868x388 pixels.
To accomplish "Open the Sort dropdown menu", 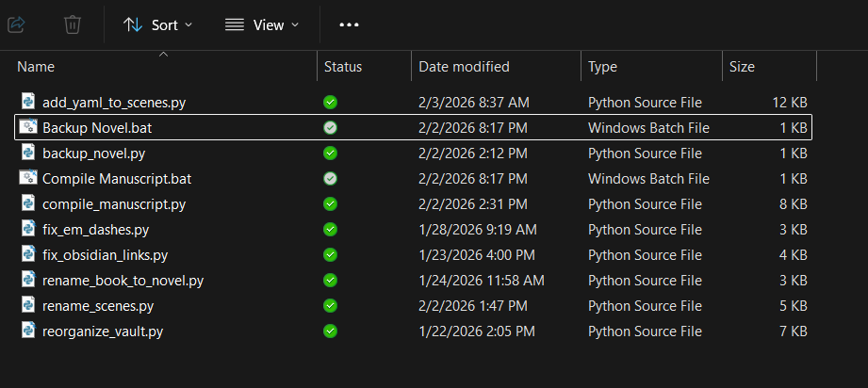I will point(157,24).
